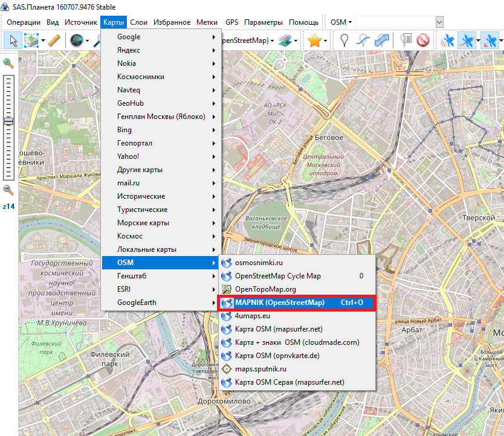Open the GPS track icon dropdown arrow
The image size is (504, 436).
(478, 41)
